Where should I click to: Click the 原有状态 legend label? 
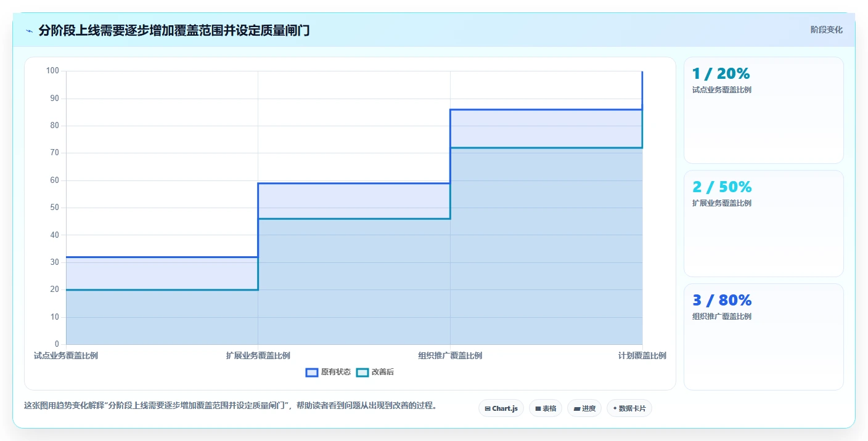[336, 372]
